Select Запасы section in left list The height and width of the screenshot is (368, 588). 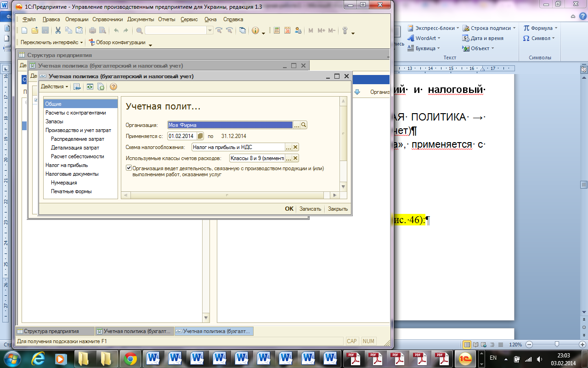point(54,121)
